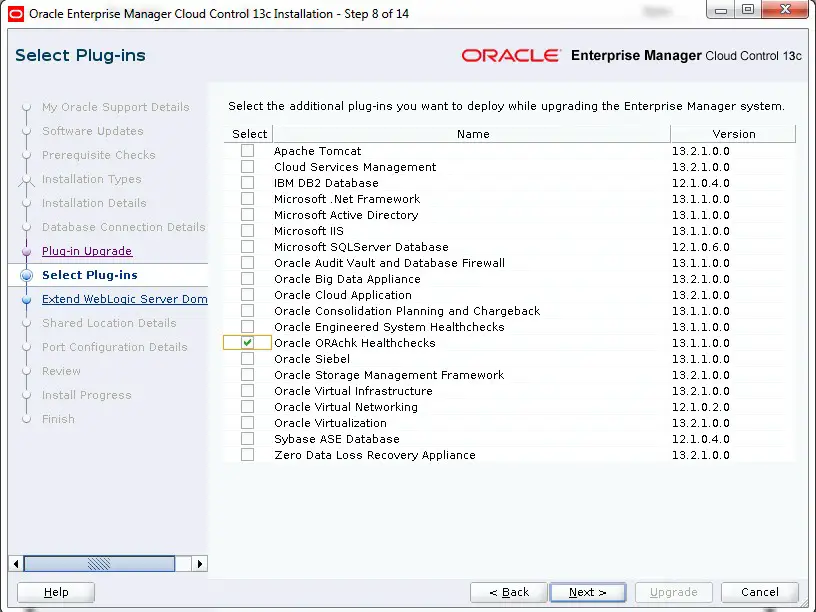816x612 pixels.
Task: Click the Name column header
Action: [x=473, y=134]
